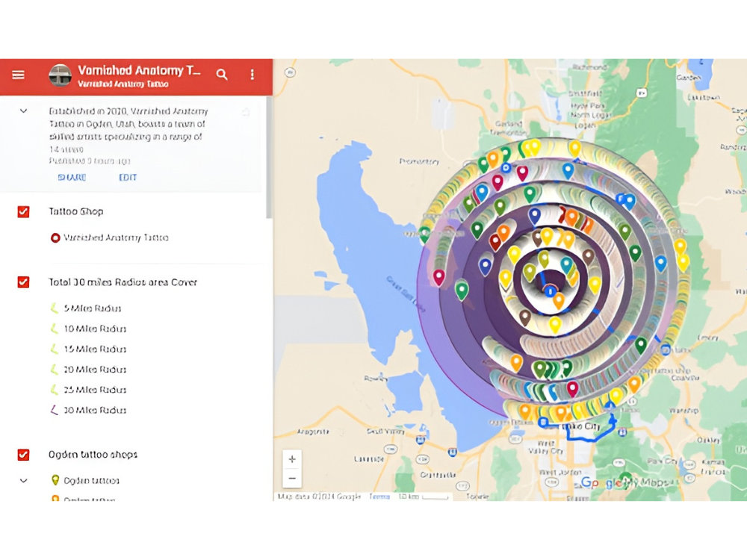Open the three-dot more options menu

pyautogui.click(x=252, y=74)
